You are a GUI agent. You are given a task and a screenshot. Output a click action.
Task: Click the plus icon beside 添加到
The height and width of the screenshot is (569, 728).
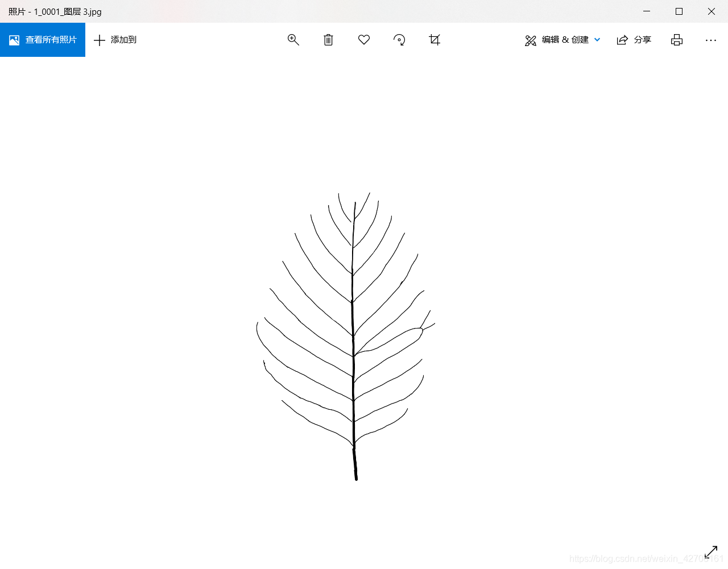click(100, 40)
